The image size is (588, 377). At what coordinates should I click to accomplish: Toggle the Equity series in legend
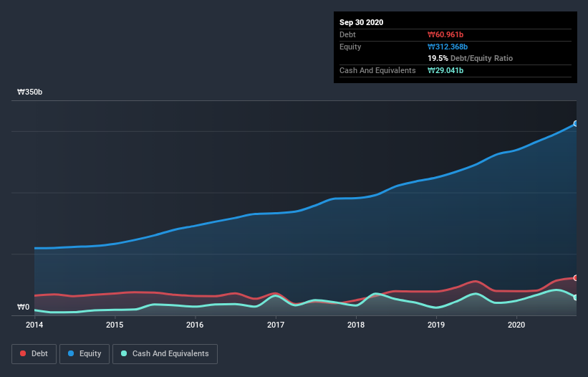pos(85,353)
